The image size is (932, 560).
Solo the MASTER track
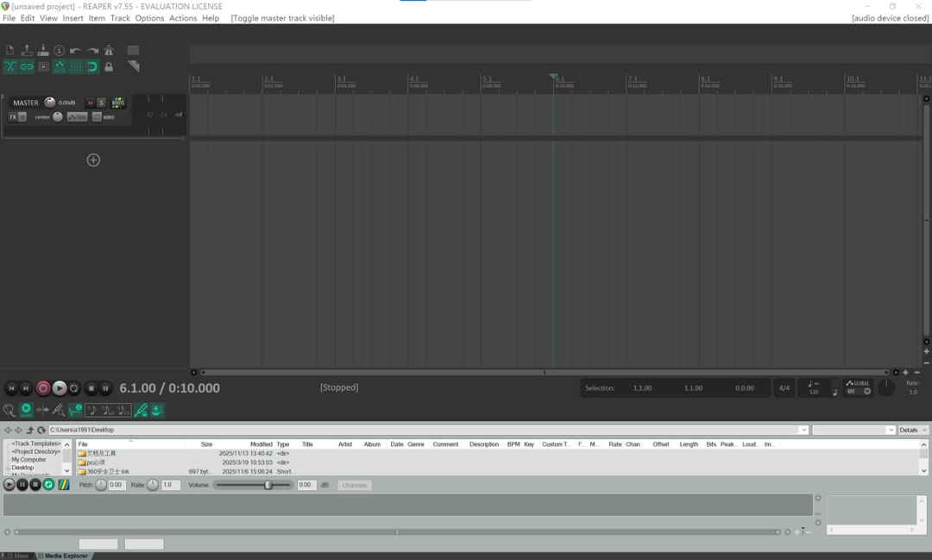[101, 103]
